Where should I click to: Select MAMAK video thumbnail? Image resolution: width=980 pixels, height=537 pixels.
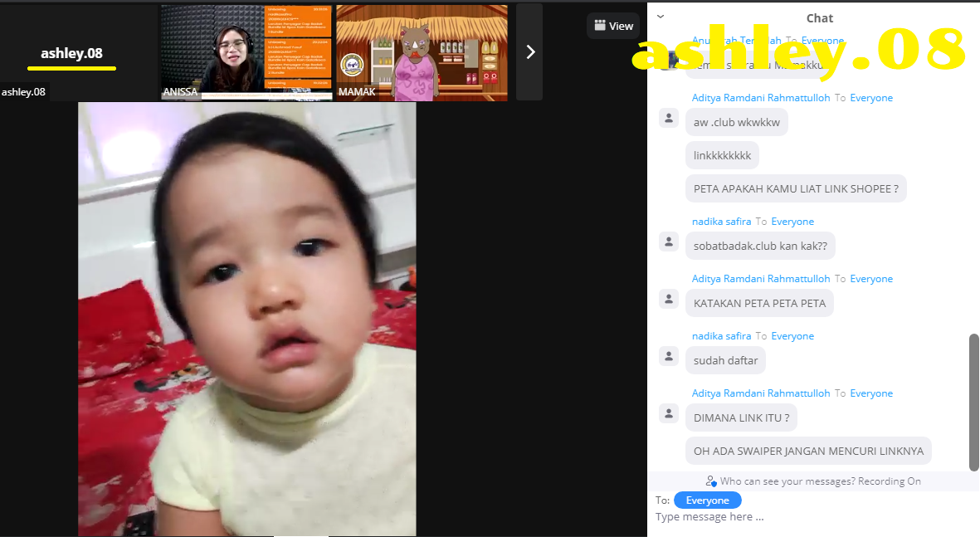tap(422, 52)
